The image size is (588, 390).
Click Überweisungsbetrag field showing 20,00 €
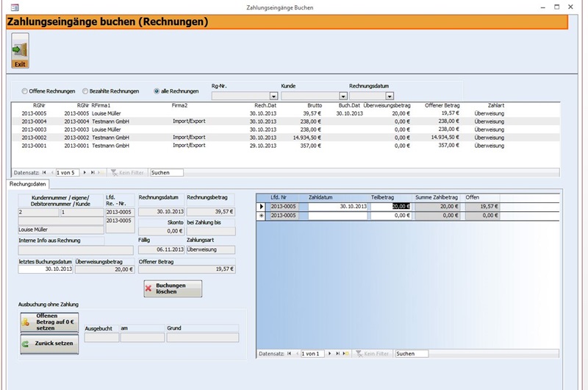tap(104, 269)
